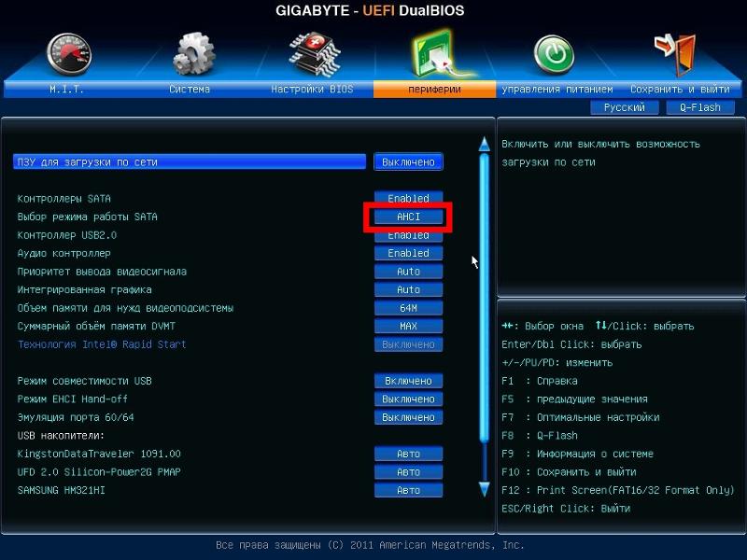
Task: Click the vertical scrollbar thumb of the settings list
Action: [x=484, y=299]
